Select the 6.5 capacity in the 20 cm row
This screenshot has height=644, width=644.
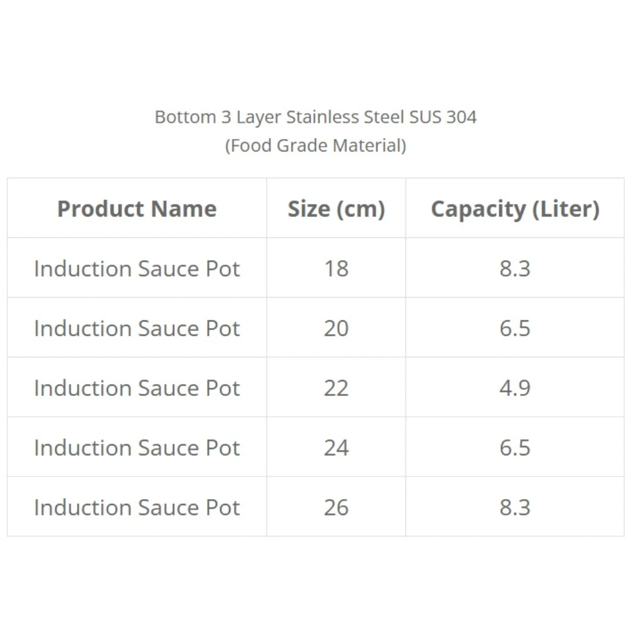click(515, 328)
